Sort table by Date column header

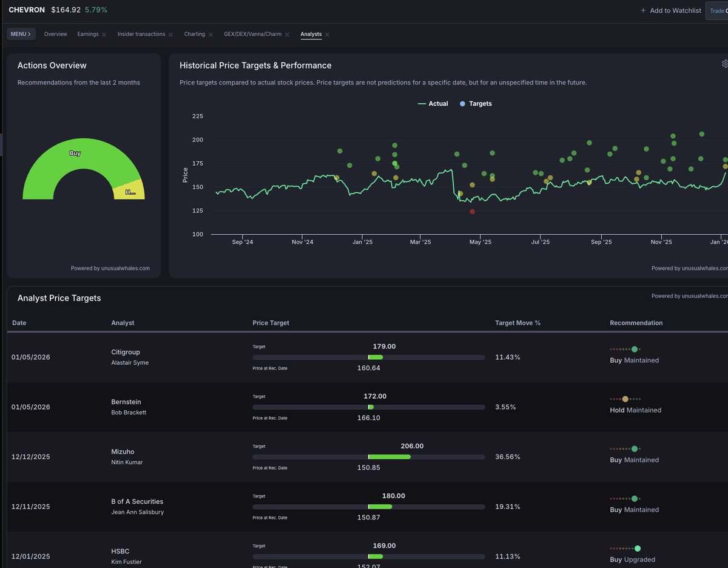[19, 323]
